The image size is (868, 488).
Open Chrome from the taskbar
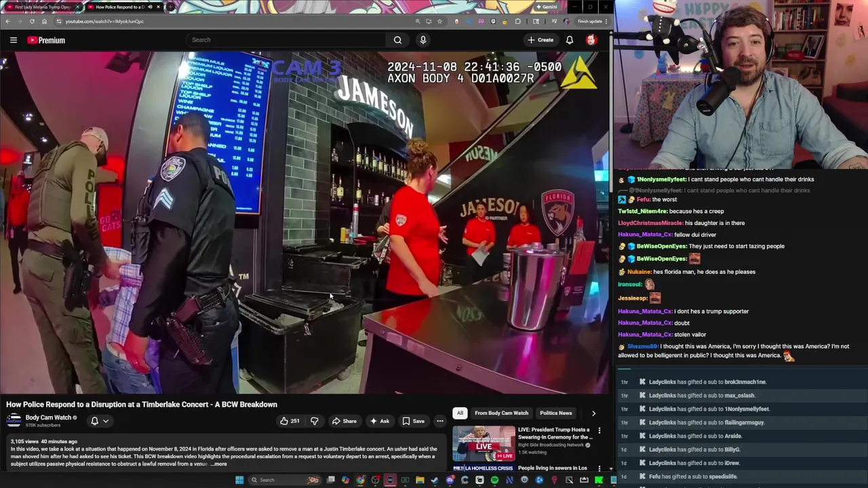pos(360,480)
